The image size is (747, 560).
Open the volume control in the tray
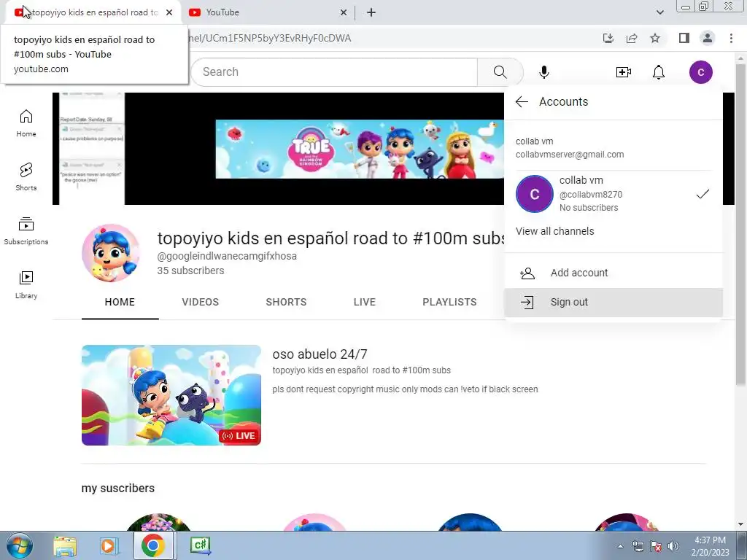tap(673, 546)
